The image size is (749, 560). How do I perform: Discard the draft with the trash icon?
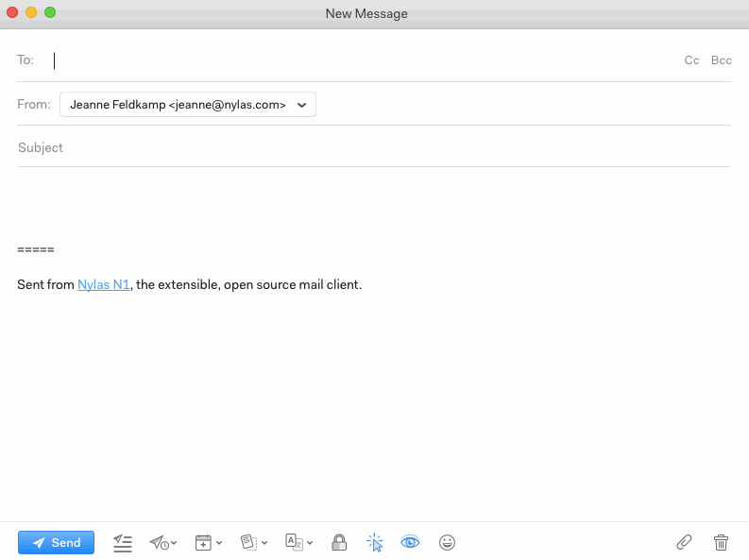721,542
